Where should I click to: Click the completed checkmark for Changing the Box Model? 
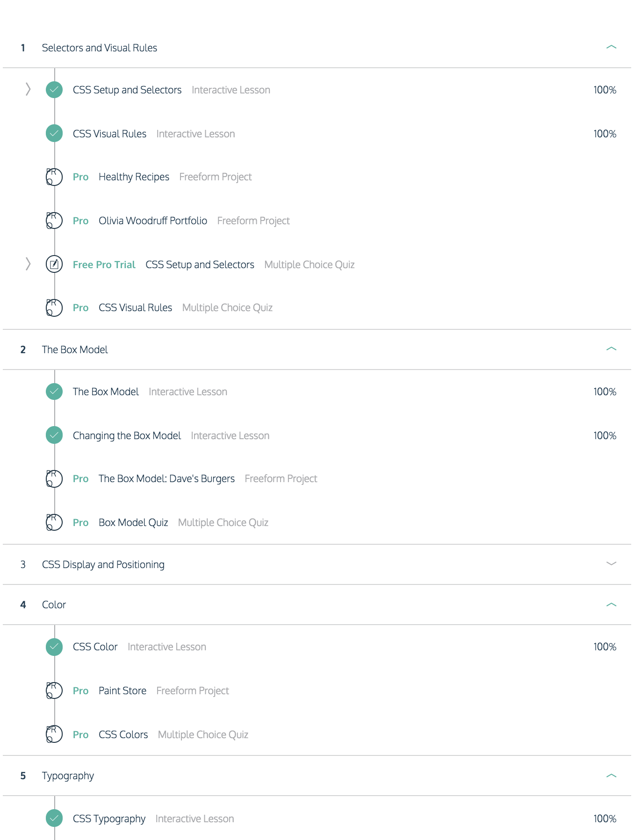click(x=54, y=435)
